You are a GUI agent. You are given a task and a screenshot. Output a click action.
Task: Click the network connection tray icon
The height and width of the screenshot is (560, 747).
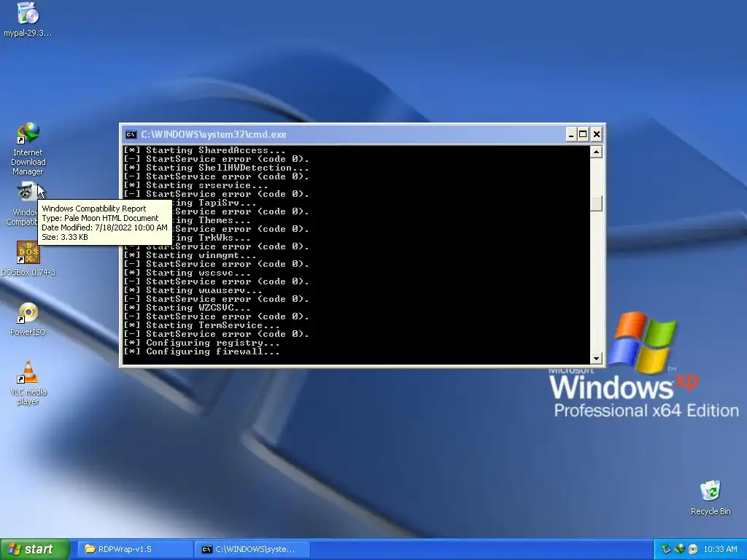(679, 550)
